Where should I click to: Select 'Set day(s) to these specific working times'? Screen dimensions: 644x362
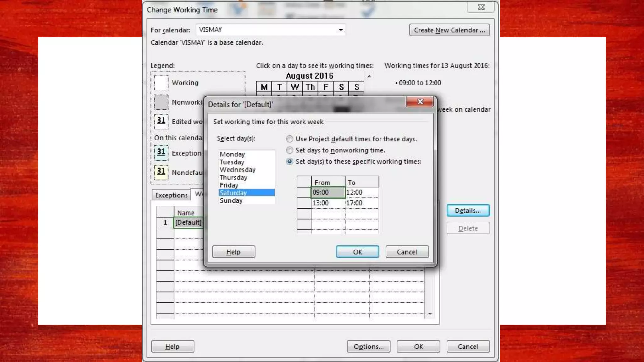[290, 162]
